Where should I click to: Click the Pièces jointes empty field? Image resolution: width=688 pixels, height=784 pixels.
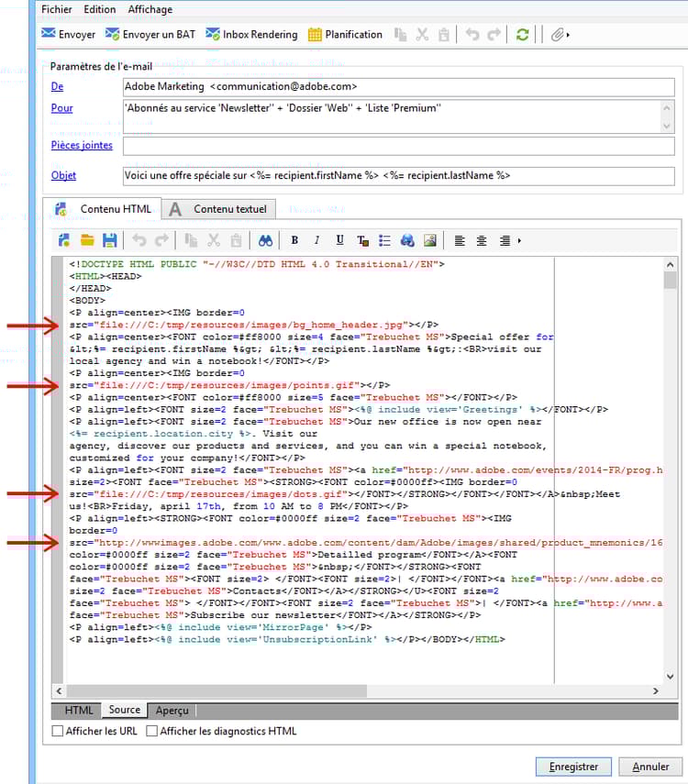399,147
